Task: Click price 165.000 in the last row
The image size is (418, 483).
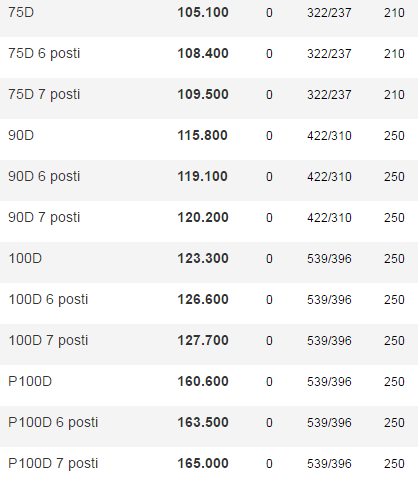Action: click(x=203, y=463)
